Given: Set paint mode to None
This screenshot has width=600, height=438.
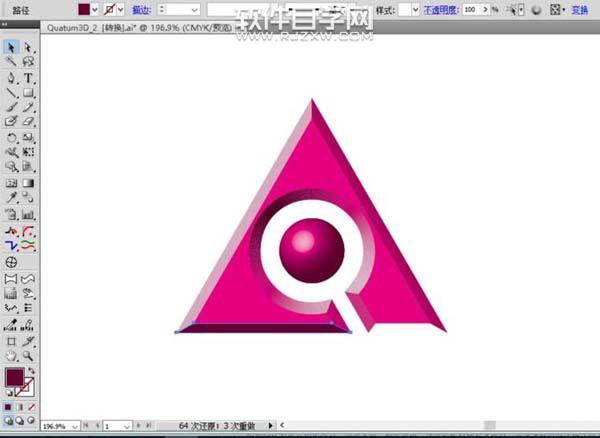Looking at the screenshot, I should [31, 407].
